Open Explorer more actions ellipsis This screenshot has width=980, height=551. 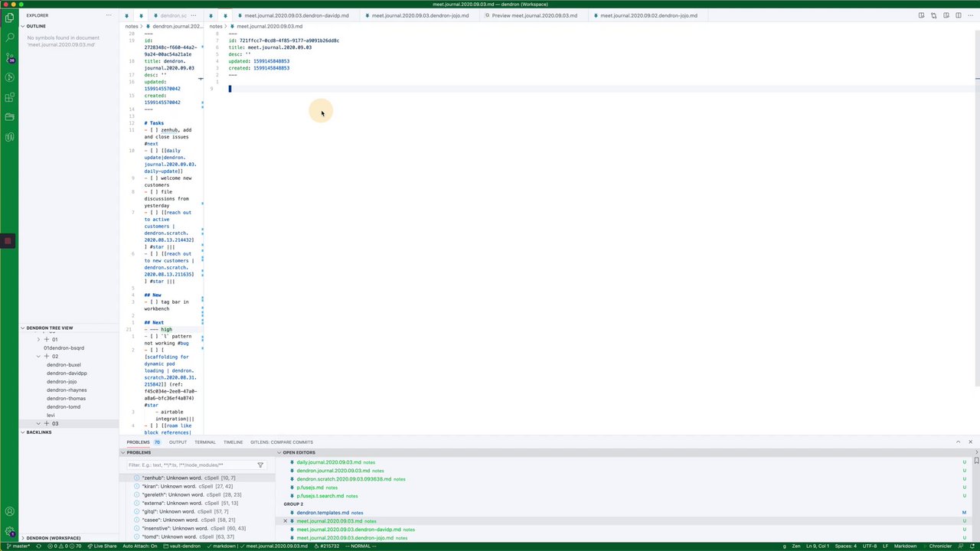108,15
